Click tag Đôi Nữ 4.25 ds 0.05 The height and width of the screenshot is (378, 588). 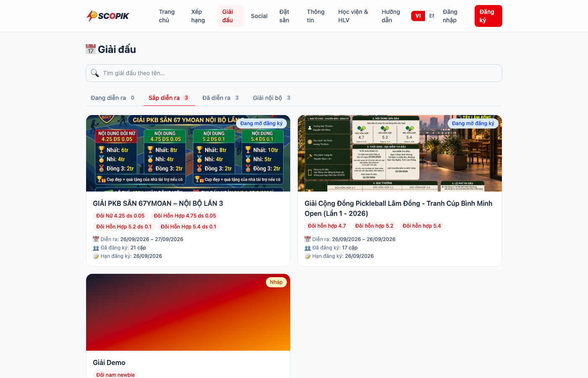coord(121,216)
